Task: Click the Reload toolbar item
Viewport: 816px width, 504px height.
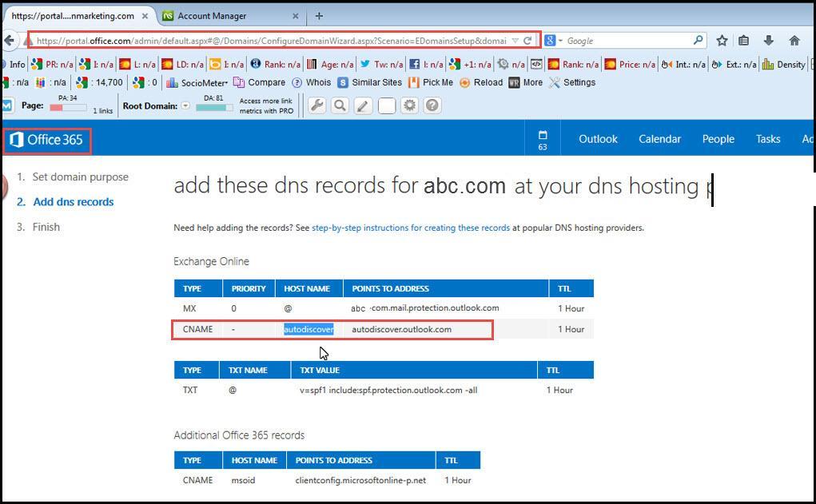Action: click(481, 82)
